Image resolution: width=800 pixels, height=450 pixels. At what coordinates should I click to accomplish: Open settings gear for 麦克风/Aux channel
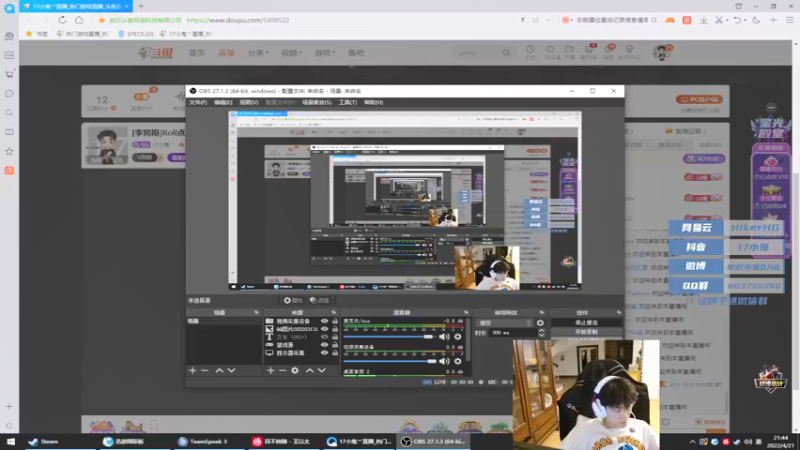tap(458, 336)
